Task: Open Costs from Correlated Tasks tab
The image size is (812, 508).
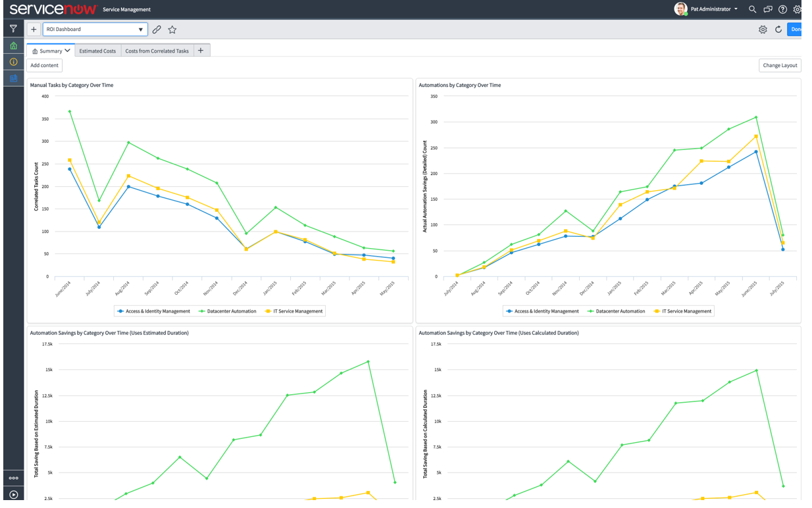Action: pyautogui.click(x=157, y=51)
